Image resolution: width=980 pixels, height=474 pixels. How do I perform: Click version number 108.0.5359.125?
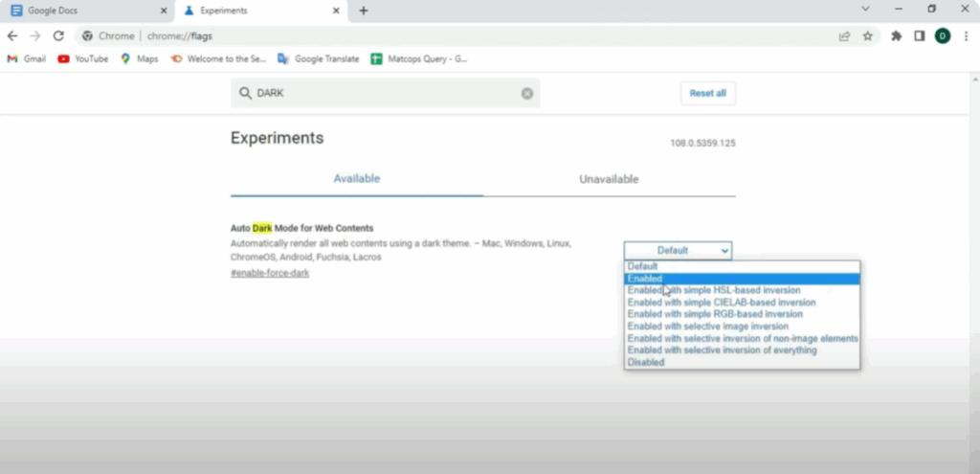pos(702,144)
